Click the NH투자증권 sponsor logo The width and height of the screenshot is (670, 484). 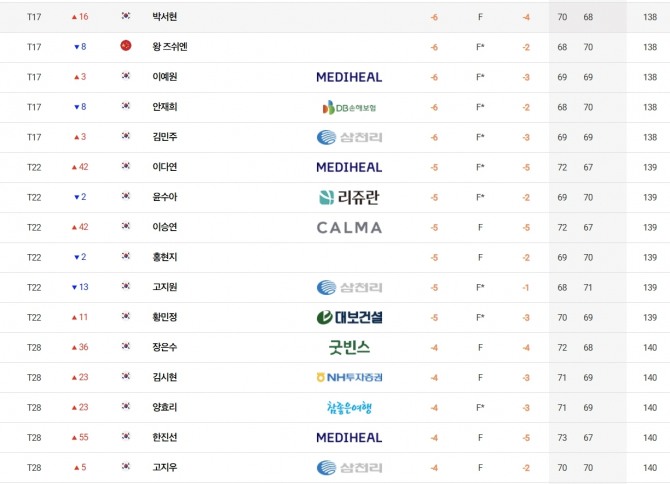pyautogui.click(x=349, y=377)
